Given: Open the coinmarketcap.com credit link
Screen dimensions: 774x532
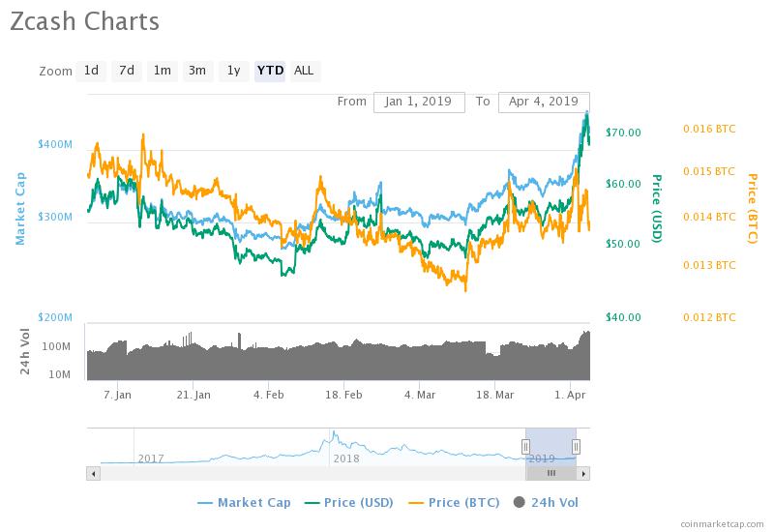Looking at the screenshot, I should tap(722, 524).
